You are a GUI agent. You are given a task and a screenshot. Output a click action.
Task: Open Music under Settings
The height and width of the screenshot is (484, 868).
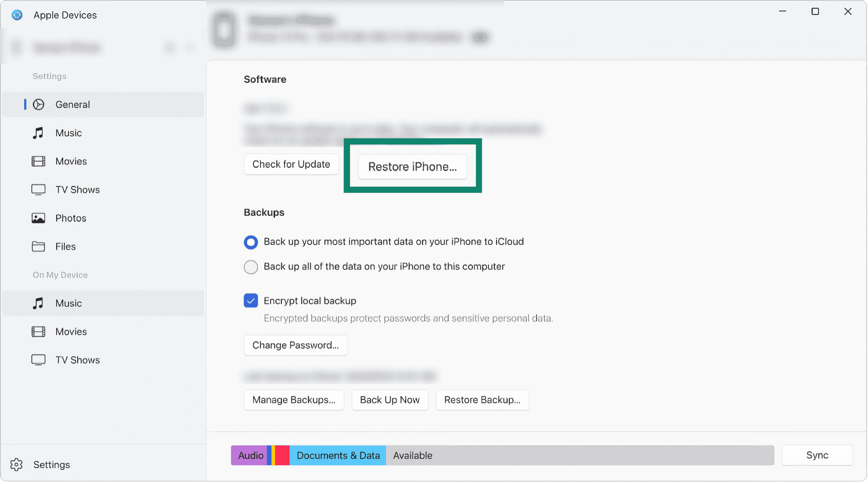pos(103,133)
